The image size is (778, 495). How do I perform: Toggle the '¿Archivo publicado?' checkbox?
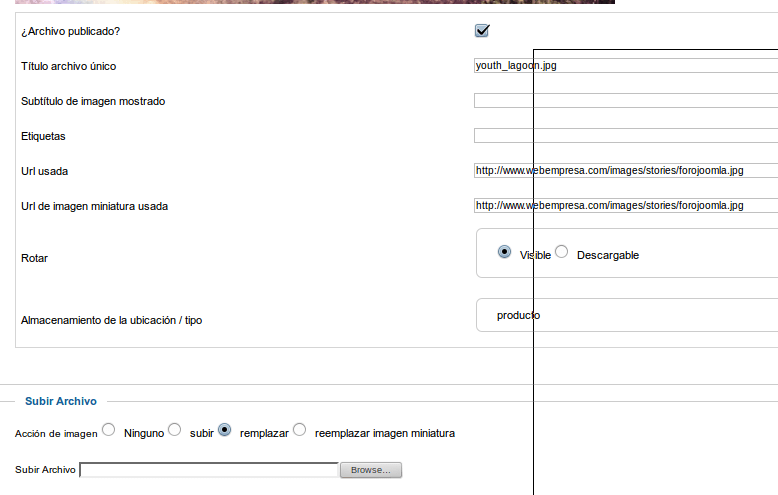coord(482,31)
